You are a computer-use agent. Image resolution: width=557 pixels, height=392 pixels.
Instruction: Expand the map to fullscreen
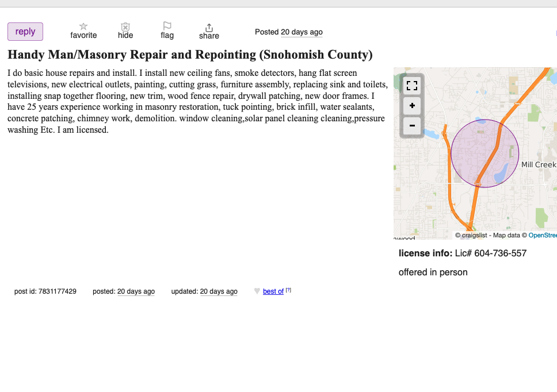pos(412,86)
